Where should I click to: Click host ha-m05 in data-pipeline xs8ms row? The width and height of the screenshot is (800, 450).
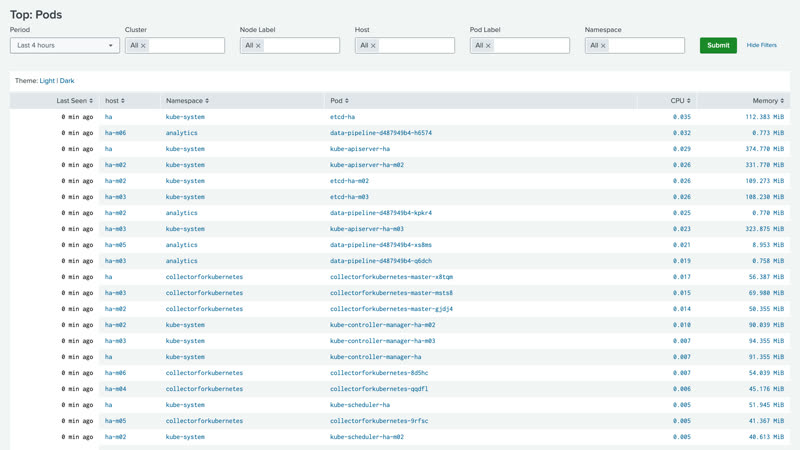[x=115, y=245]
